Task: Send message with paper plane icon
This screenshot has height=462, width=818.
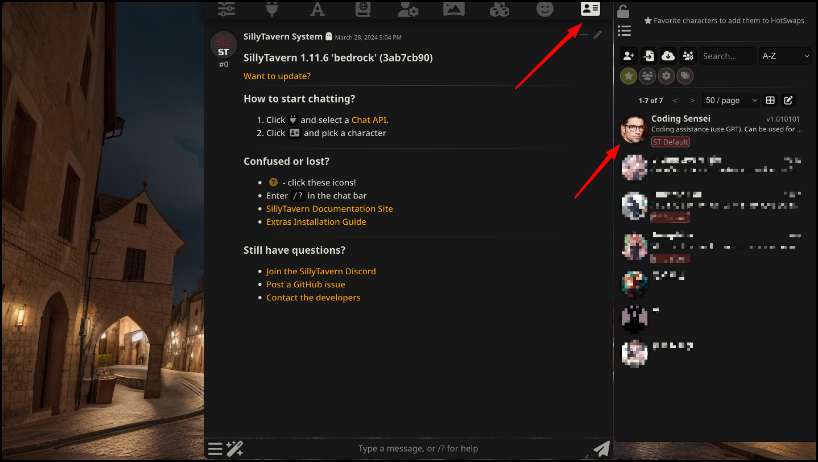Action: (602, 449)
